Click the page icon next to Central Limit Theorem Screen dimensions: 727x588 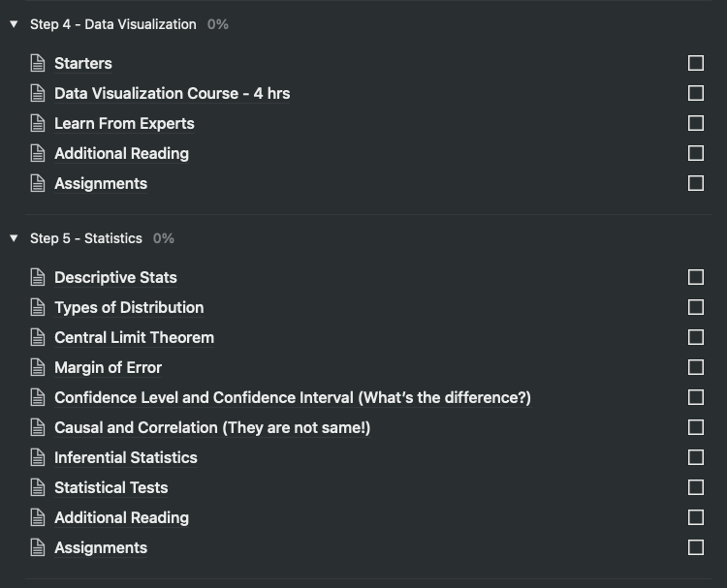tap(38, 337)
